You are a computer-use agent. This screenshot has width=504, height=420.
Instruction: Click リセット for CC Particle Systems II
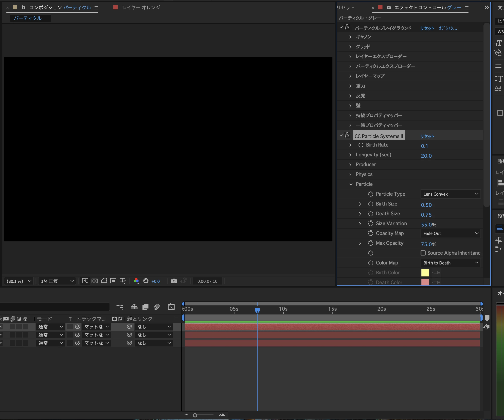(x=427, y=137)
